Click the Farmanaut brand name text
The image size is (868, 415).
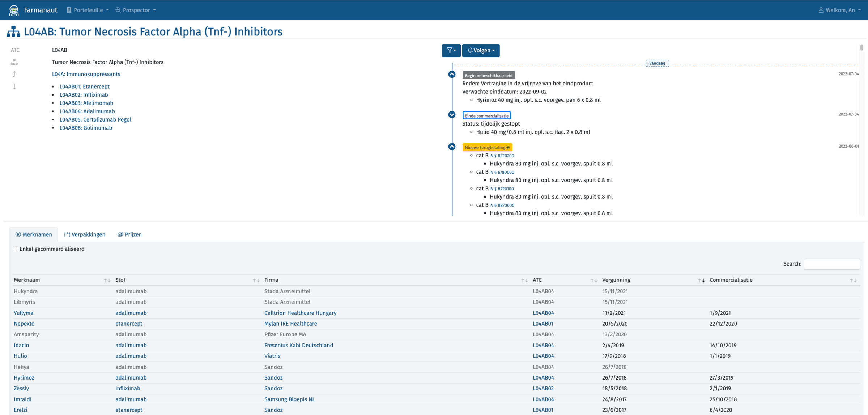(41, 10)
